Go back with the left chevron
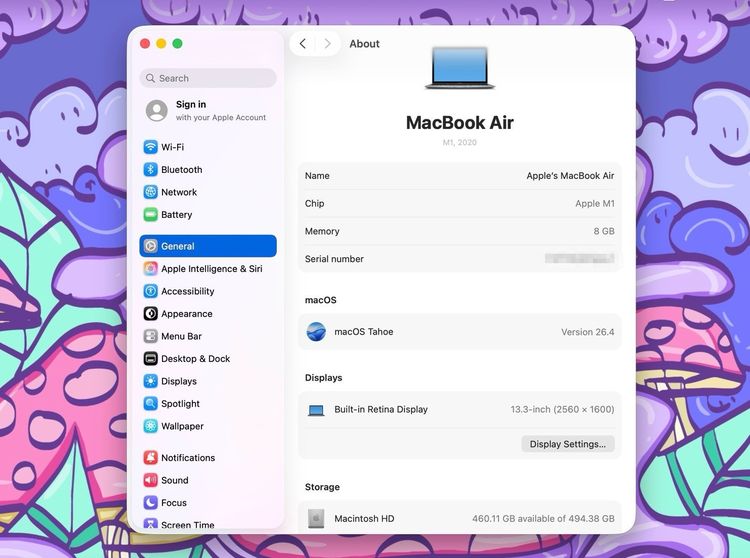The height and width of the screenshot is (558, 750). click(303, 44)
